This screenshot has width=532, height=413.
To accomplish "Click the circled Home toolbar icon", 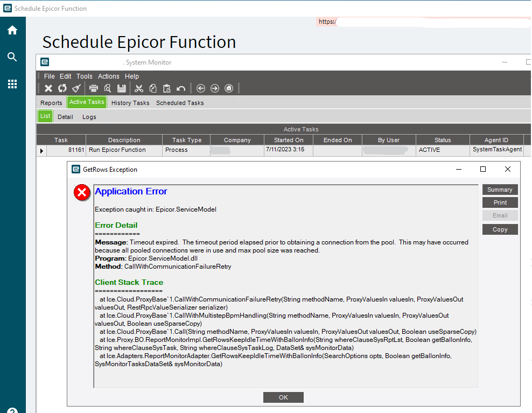I will click(x=229, y=88).
